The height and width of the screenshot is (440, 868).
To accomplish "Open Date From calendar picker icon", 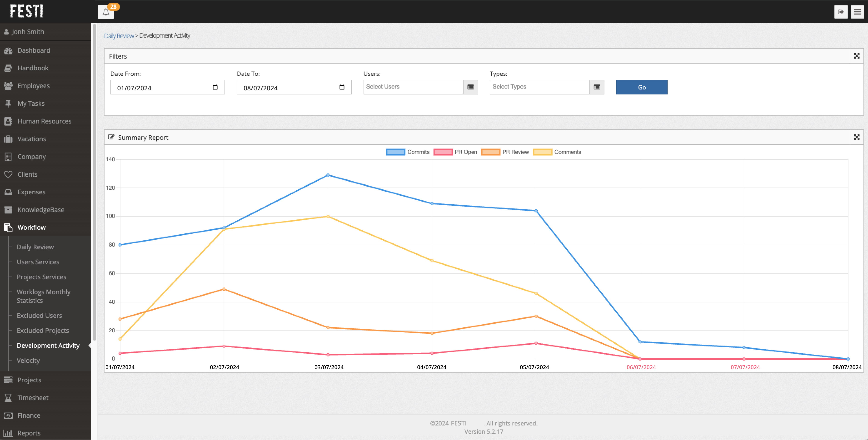I will point(215,88).
